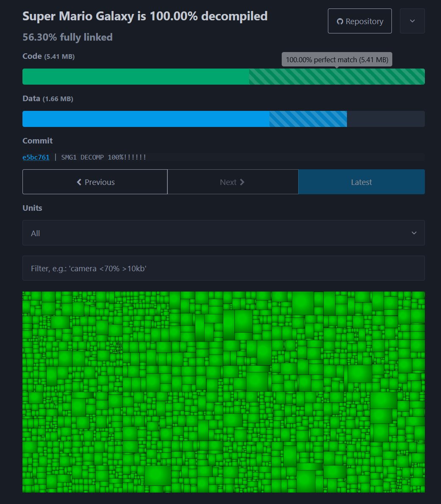This screenshot has height=504, width=441.
Task: Click the '100.00% perfect match (5.41 MB)' tooltip
Action: pos(337,60)
